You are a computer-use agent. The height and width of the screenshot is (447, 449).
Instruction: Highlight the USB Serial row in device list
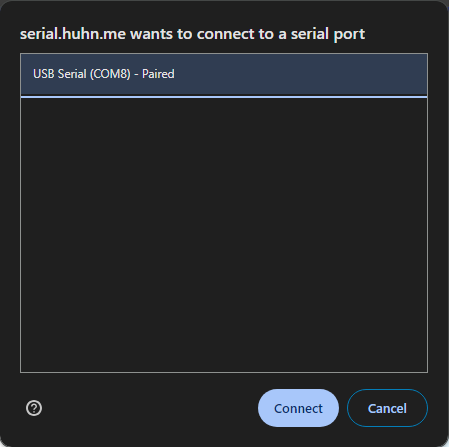click(224, 74)
